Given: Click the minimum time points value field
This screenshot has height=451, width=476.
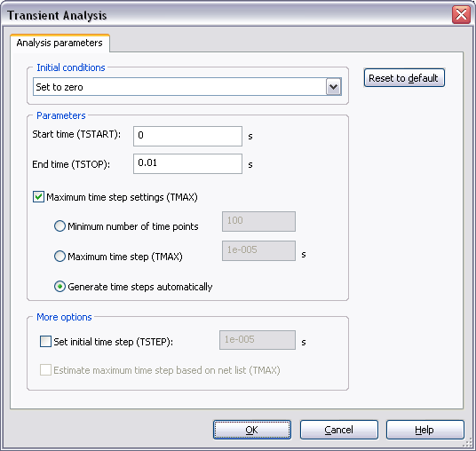Looking at the screenshot, I should (x=258, y=222).
